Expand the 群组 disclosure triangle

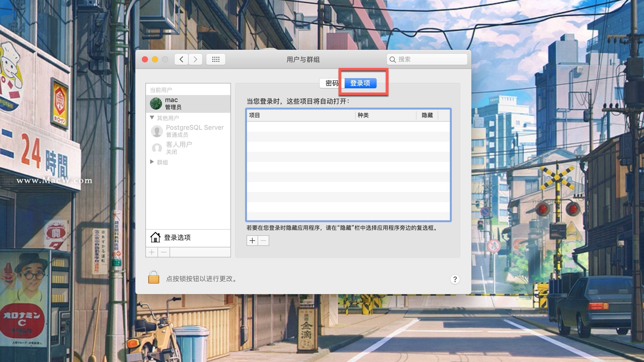point(152,162)
